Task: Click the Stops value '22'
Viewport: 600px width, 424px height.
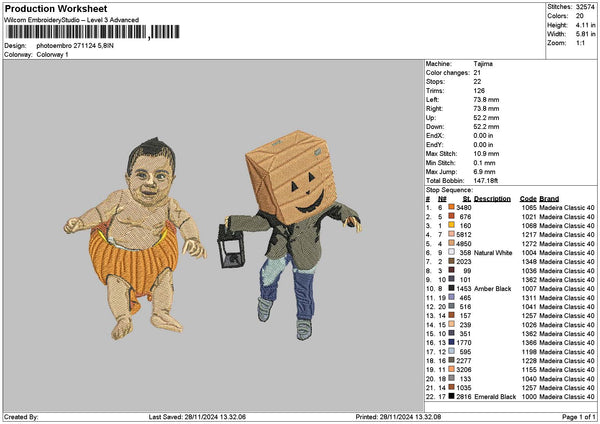Action: (478, 82)
